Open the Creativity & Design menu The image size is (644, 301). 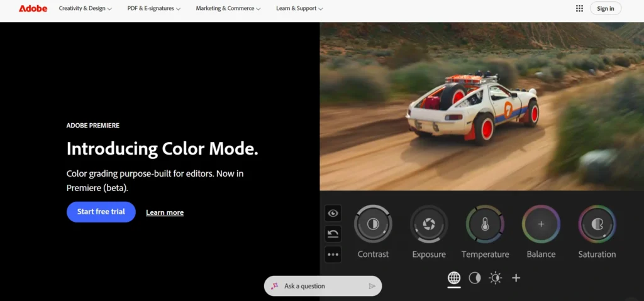tap(85, 9)
